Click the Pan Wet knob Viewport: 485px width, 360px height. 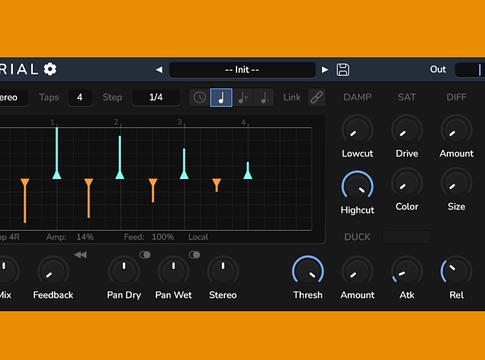point(173,272)
